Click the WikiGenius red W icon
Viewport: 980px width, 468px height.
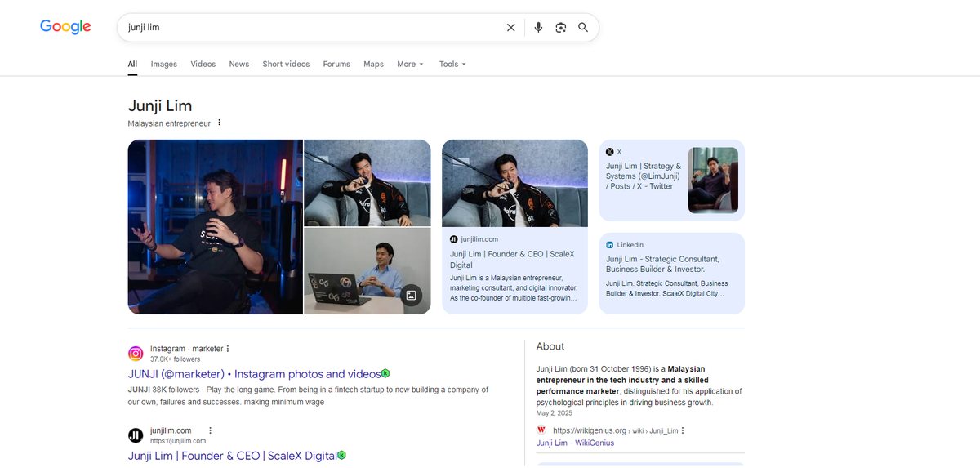point(541,430)
